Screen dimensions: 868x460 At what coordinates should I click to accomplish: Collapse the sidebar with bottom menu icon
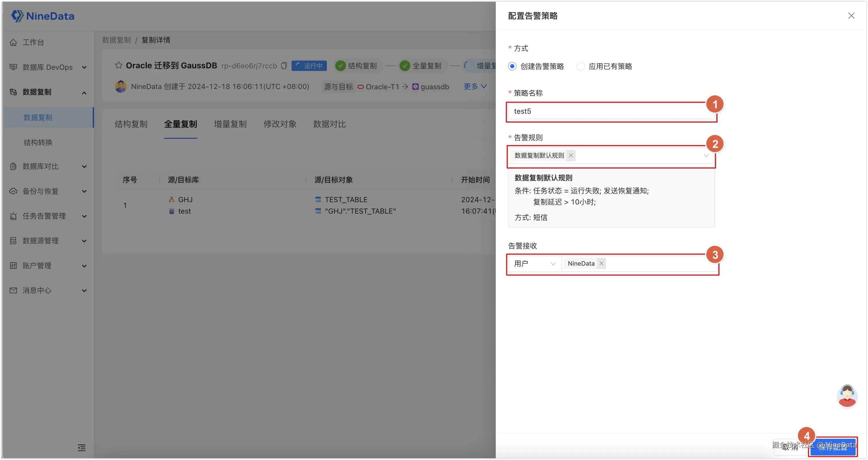[82, 448]
